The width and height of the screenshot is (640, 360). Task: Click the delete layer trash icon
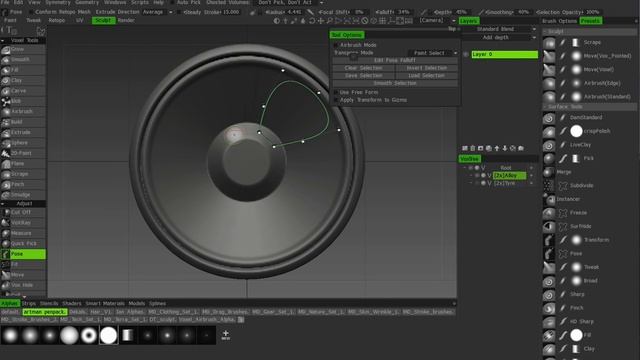click(473, 149)
